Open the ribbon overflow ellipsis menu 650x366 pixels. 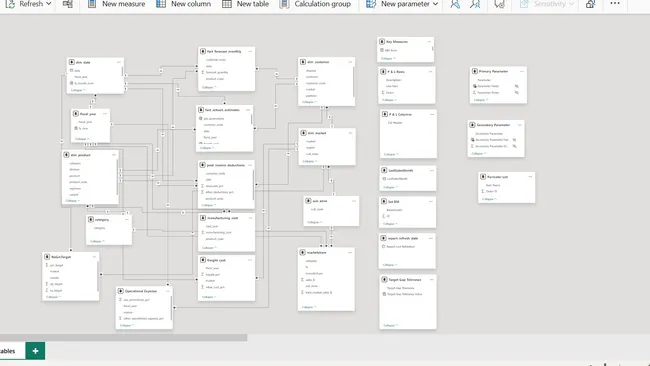[615, 3]
